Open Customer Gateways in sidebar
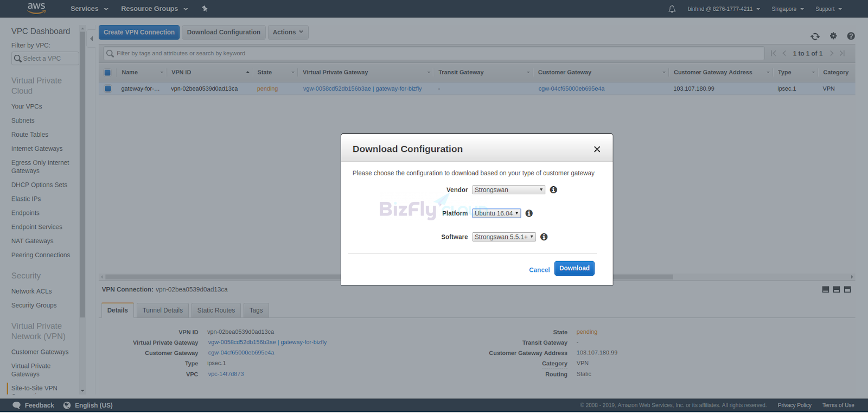This screenshot has width=868, height=413. (x=40, y=352)
